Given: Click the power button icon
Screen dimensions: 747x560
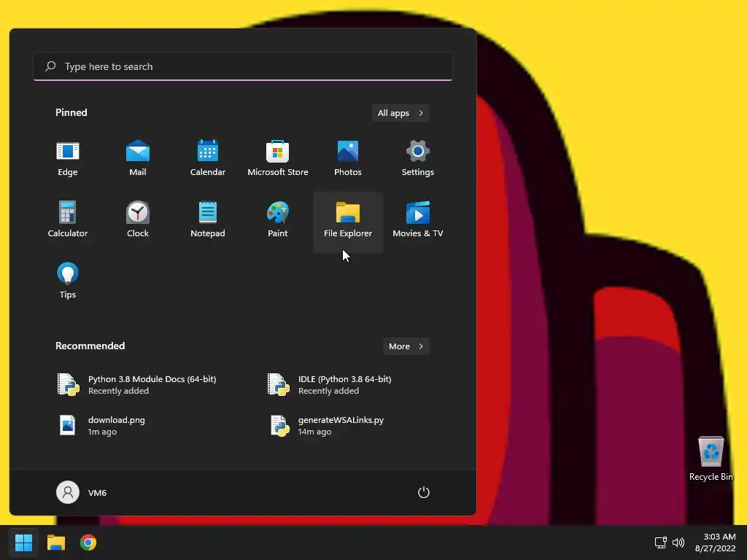Looking at the screenshot, I should pos(424,492).
